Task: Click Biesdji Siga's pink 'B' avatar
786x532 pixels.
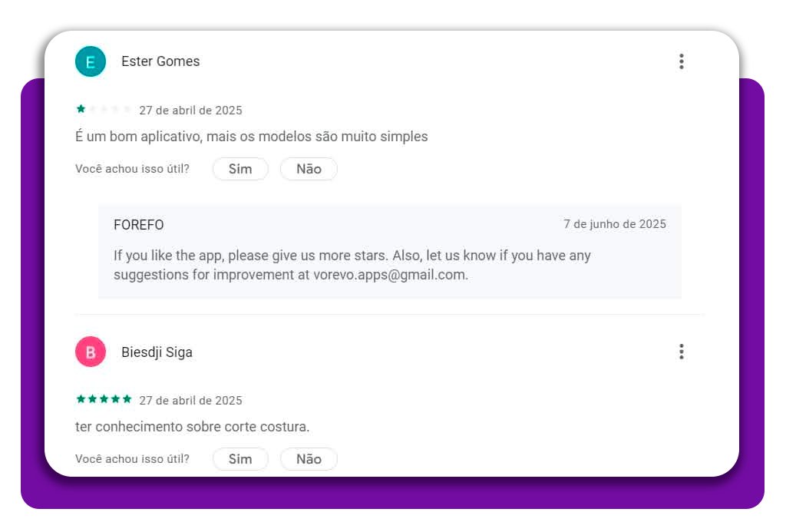Action: (91, 352)
